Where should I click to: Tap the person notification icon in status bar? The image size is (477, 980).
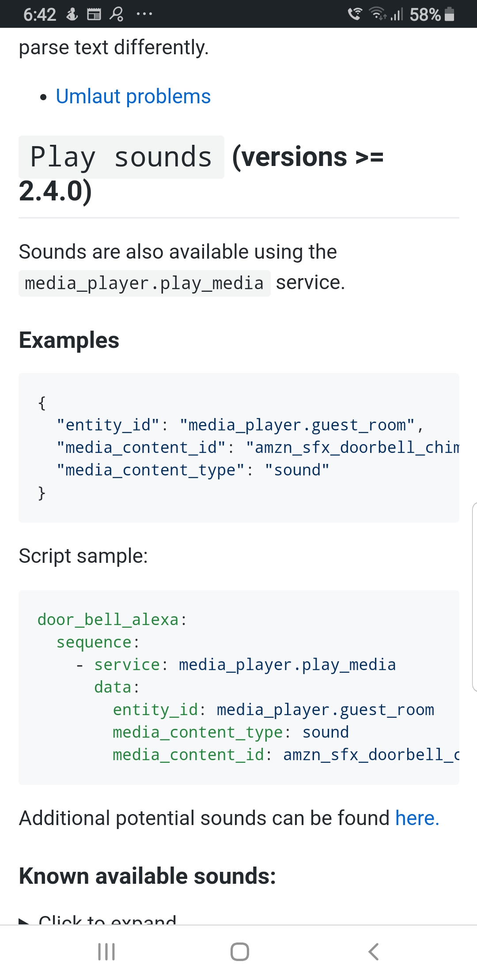pyautogui.click(x=116, y=14)
